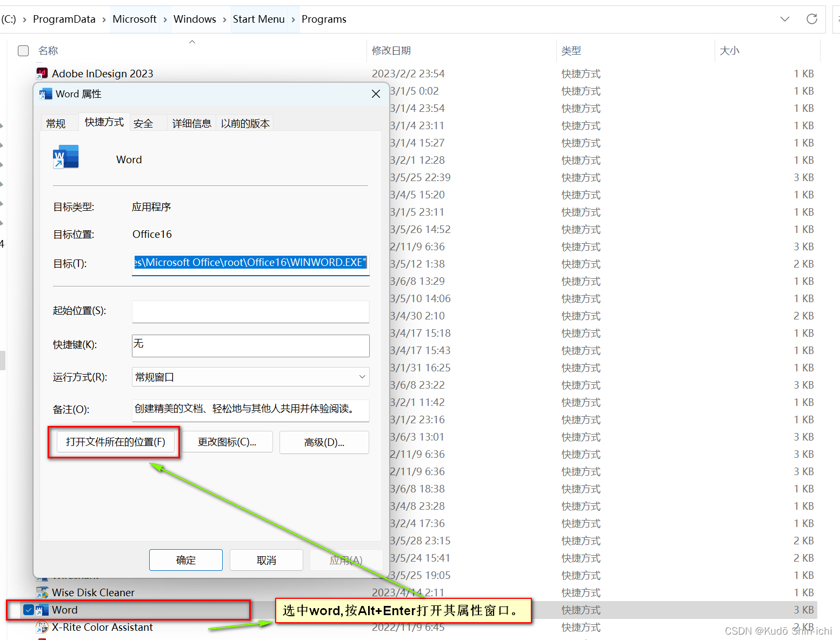
Task: Click the date 2022/11/9 6:45
Action: (408, 627)
